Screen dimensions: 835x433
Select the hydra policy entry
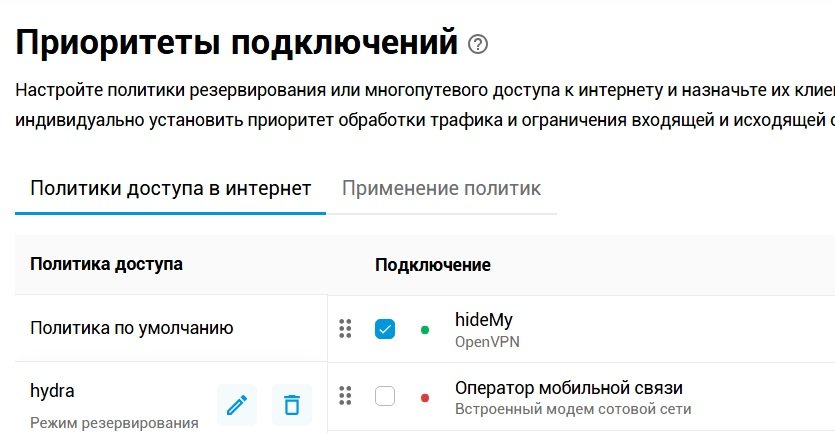coord(53,391)
